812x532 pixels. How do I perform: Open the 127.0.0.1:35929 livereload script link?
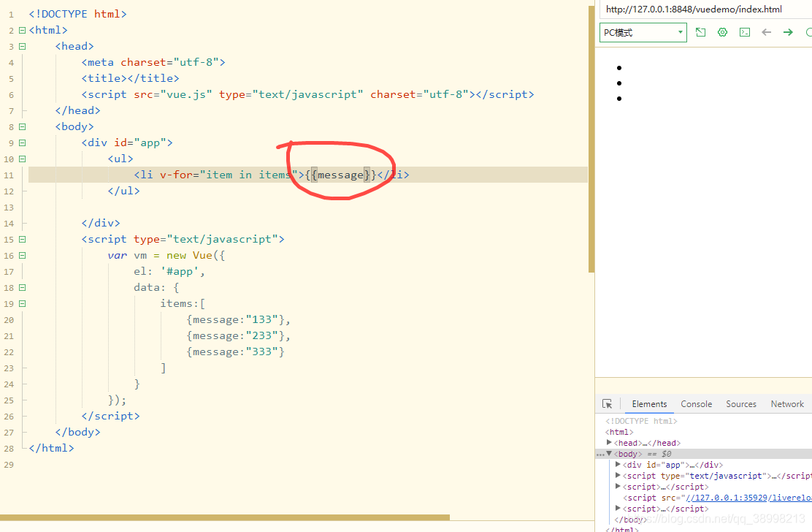click(748, 498)
